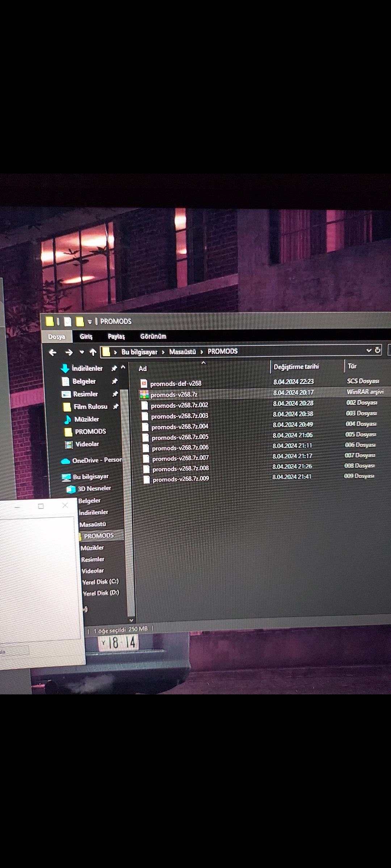This screenshot has width=391, height=868.
Task: Refresh the PROMODS folder view
Action: click(x=378, y=350)
